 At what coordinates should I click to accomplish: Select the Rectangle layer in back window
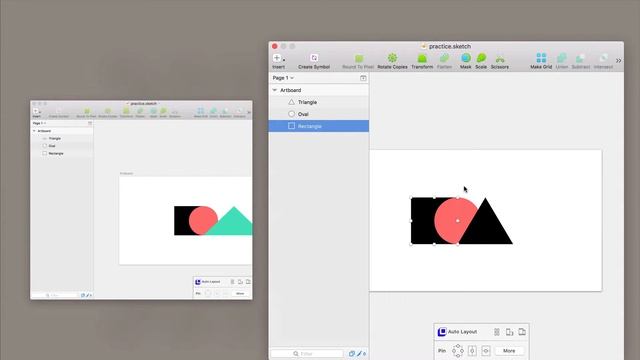pyautogui.click(x=62, y=153)
